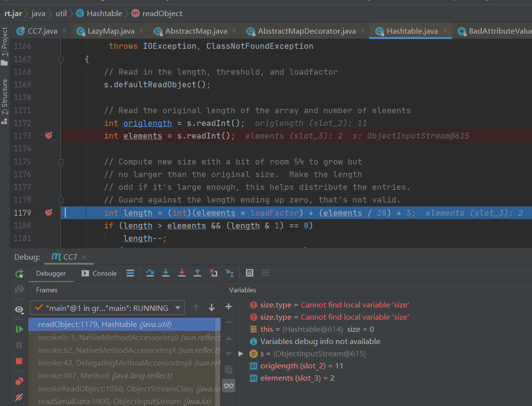Click the Frames panel scrollbar
The width and height of the screenshot is (532, 406).
coord(218,362)
